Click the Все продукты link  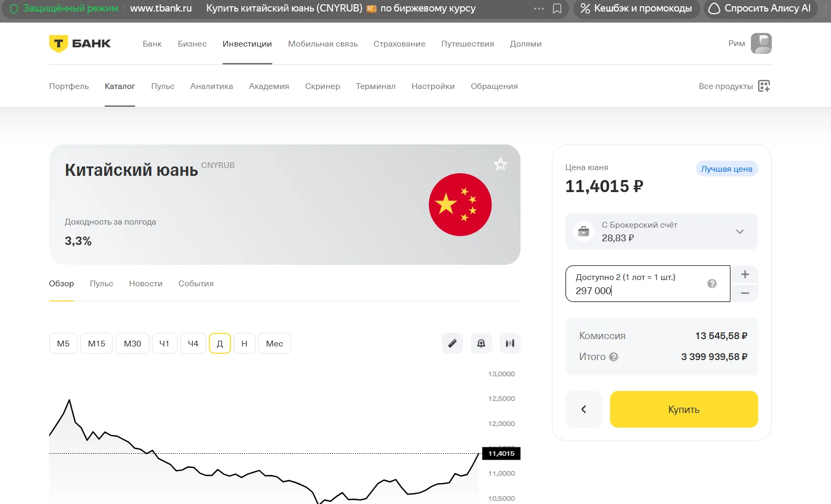pos(726,86)
